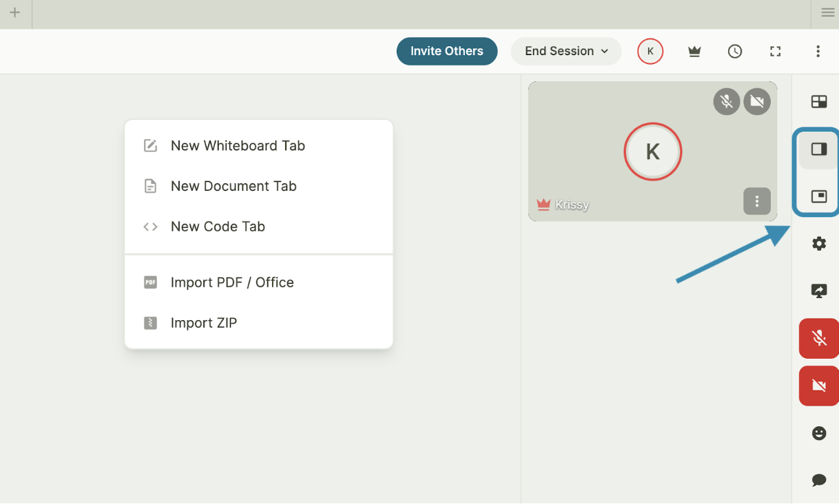Click the plus icon to add a new tab
This screenshot has width=839, height=504.
(x=14, y=12)
